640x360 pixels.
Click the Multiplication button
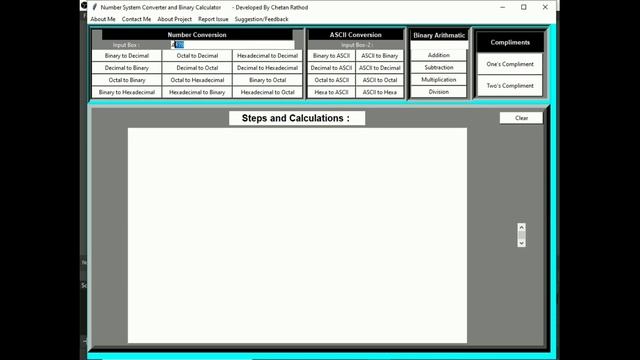439,80
